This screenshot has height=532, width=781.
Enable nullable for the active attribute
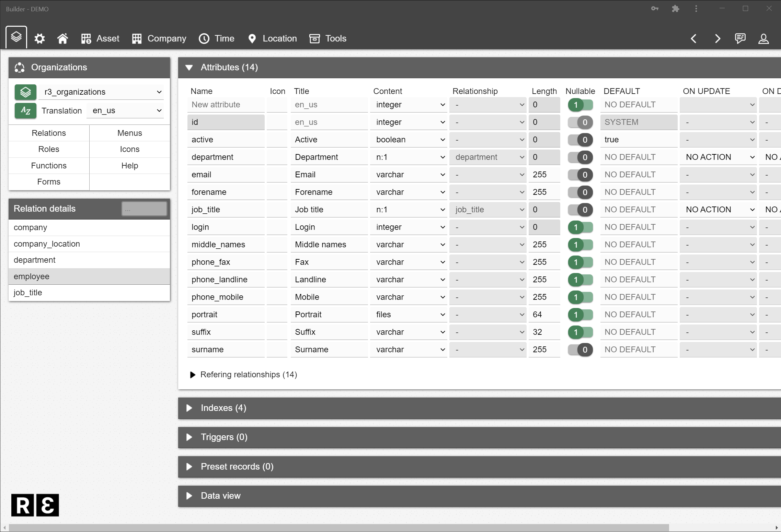point(580,140)
